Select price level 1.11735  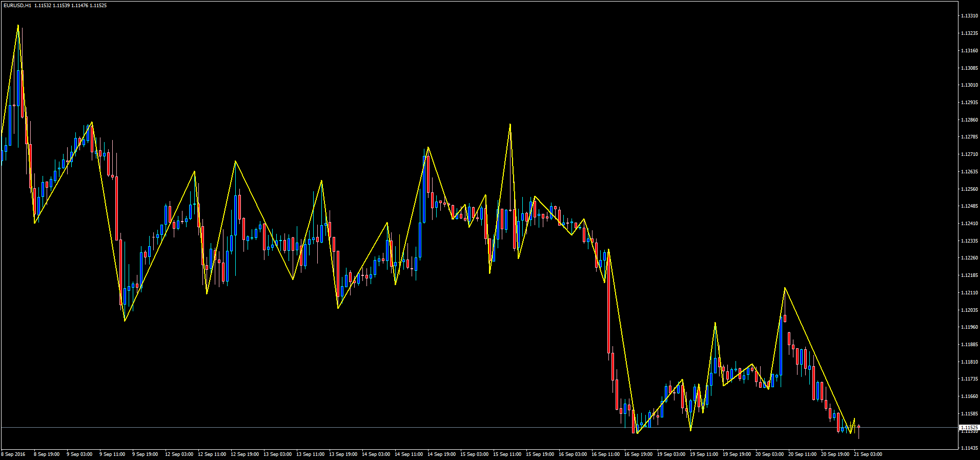(x=970, y=379)
